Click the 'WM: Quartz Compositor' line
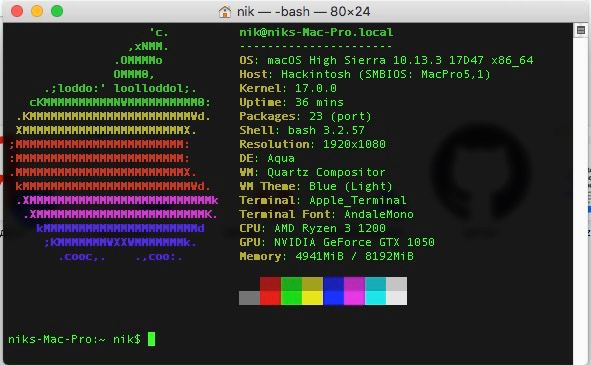 coord(312,172)
